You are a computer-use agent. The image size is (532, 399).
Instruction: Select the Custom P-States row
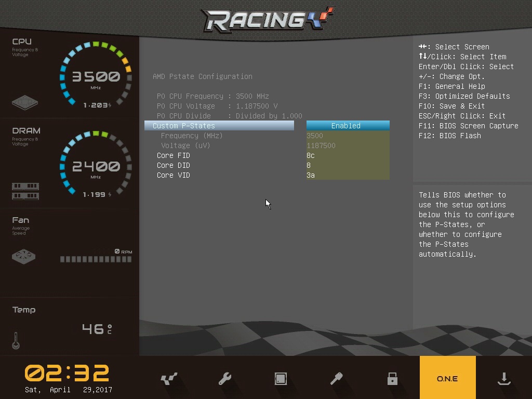(x=219, y=126)
